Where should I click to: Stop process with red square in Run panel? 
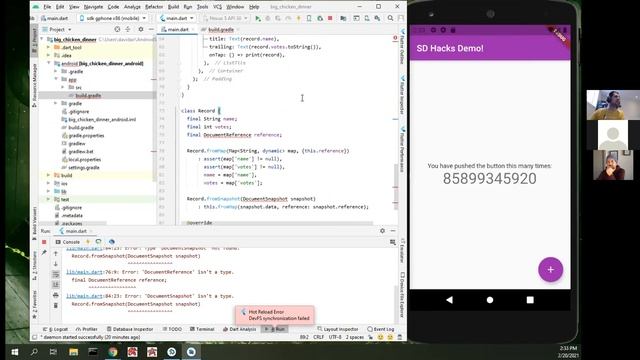pos(44,242)
